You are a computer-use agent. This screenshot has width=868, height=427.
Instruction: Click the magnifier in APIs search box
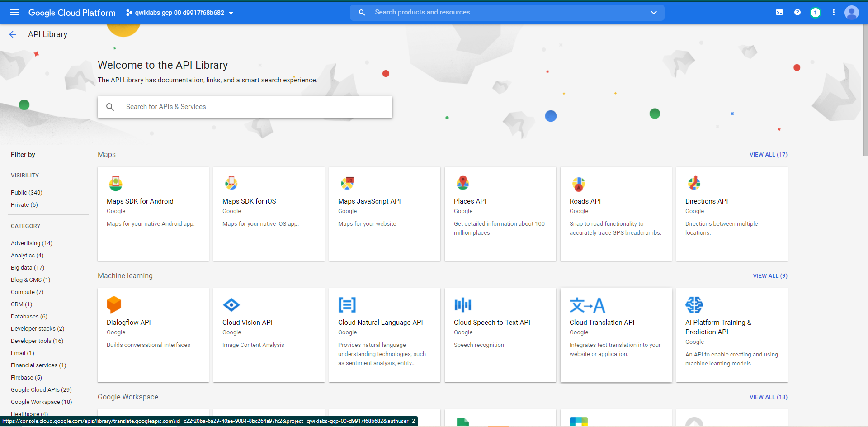[110, 107]
